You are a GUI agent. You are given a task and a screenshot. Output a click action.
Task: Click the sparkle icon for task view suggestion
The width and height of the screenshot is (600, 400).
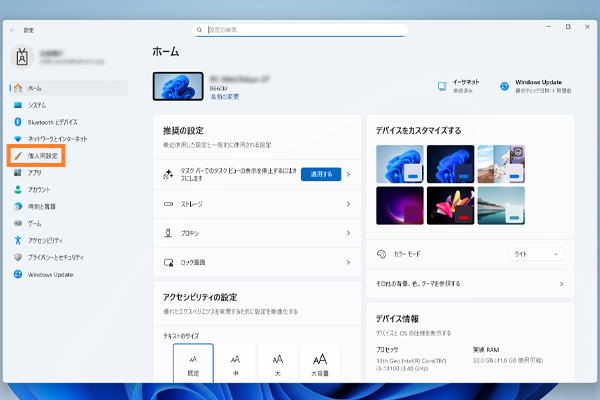pos(168,175)
